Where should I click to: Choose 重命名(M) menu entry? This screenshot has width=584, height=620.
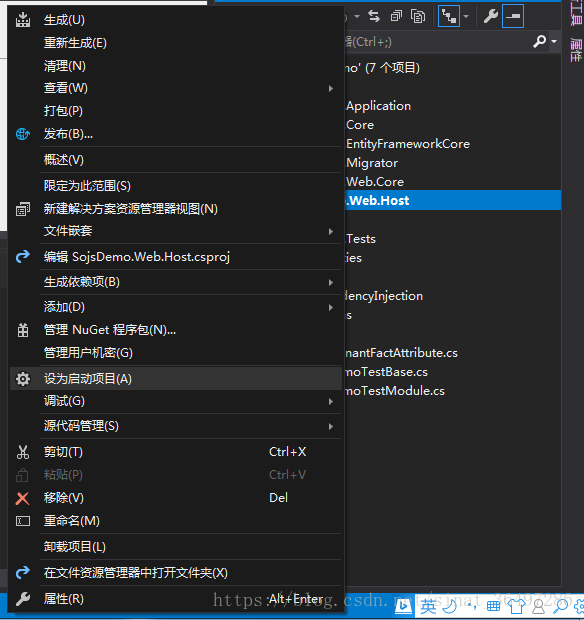click(x=176, y=521)
